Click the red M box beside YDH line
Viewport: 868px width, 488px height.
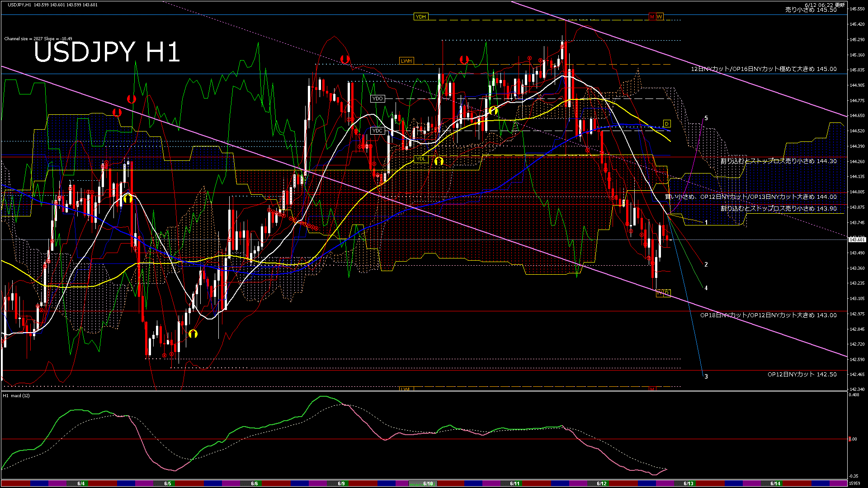coord(652,17)
